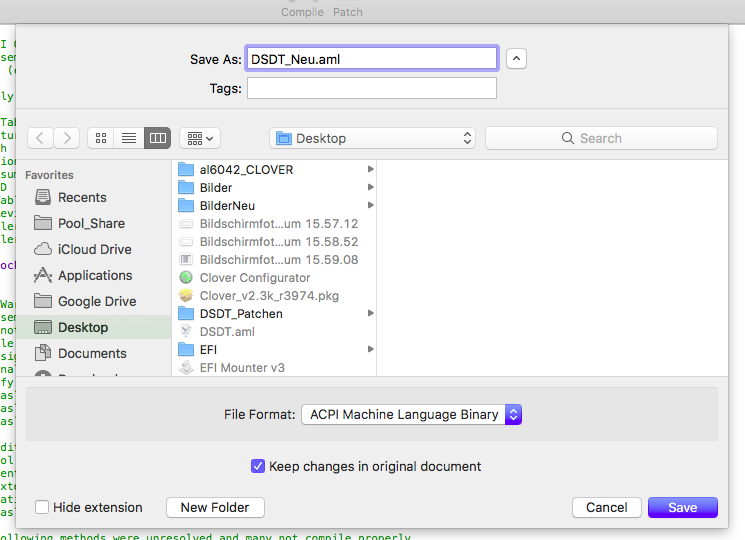Go back to previous folder
Screen dimensions: 745x540
(x=40, y=138)
